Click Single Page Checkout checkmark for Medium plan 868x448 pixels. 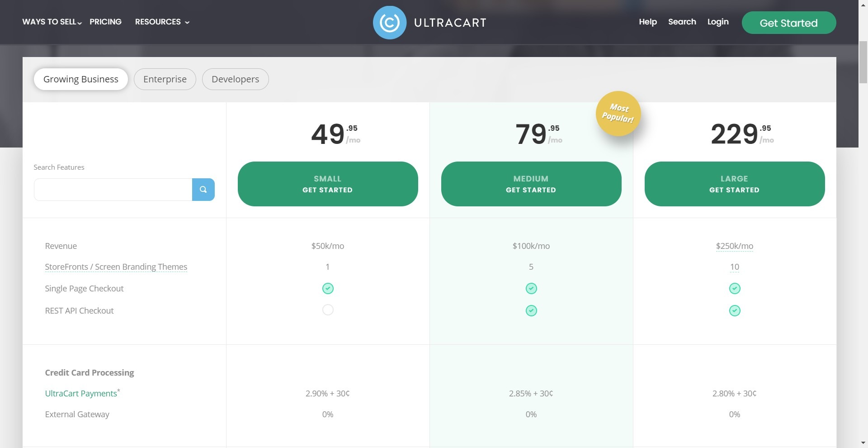(x=531, y=288)
